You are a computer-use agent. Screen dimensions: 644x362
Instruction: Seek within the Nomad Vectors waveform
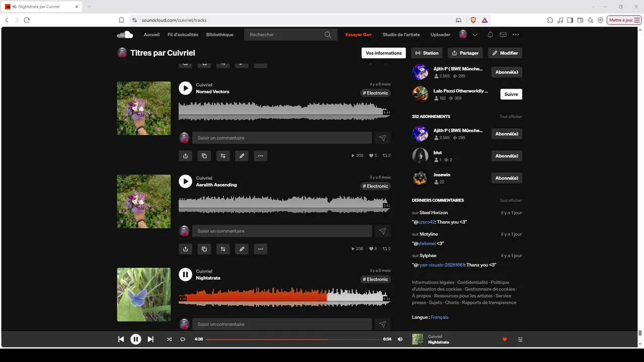284,111
